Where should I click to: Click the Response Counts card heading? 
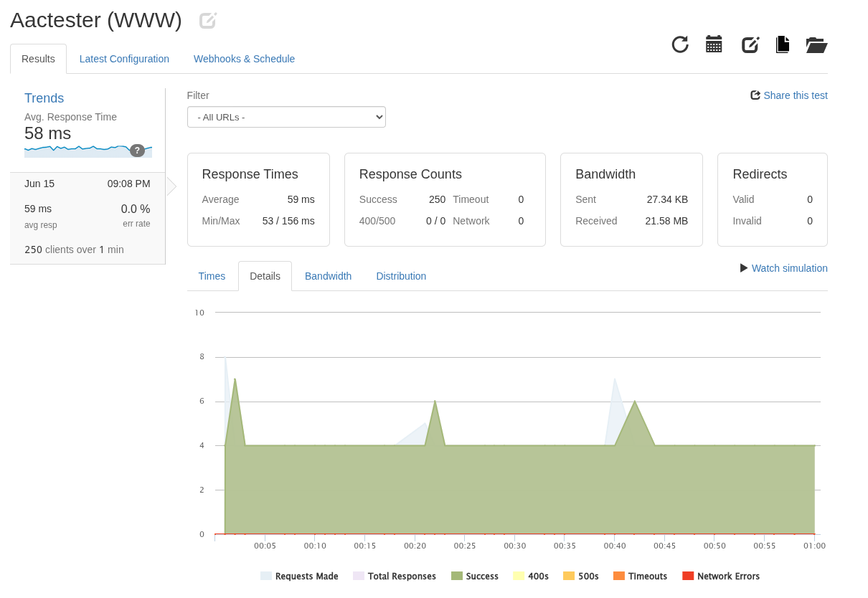click(x=410, y=174)
